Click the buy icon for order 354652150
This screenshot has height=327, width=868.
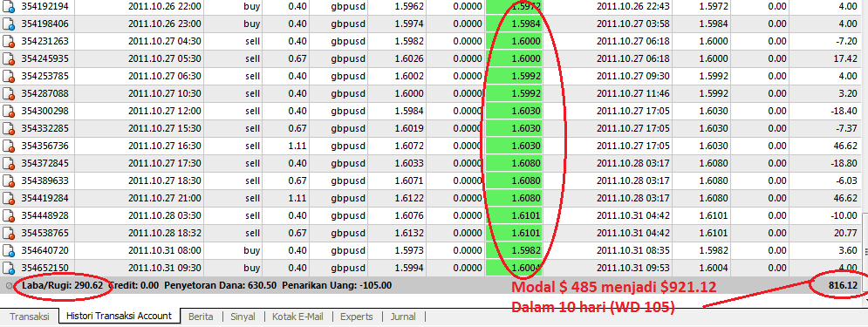9,268
